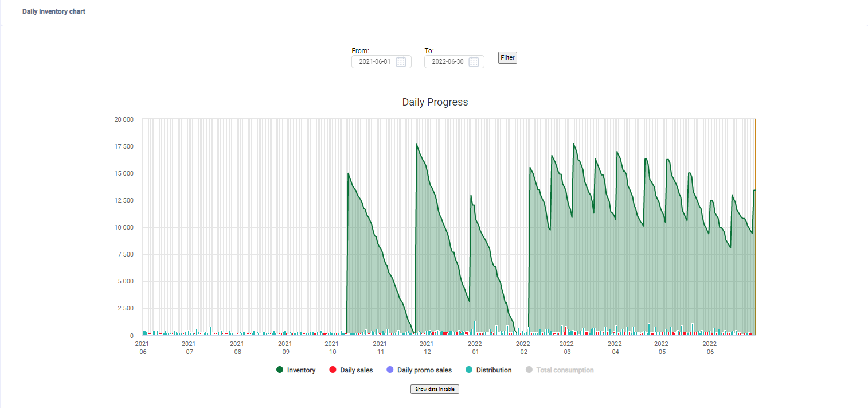This screenshot has height=408, width=868.
Task: Click the 2021-12 x-axis label
Action: click(427, 348)
